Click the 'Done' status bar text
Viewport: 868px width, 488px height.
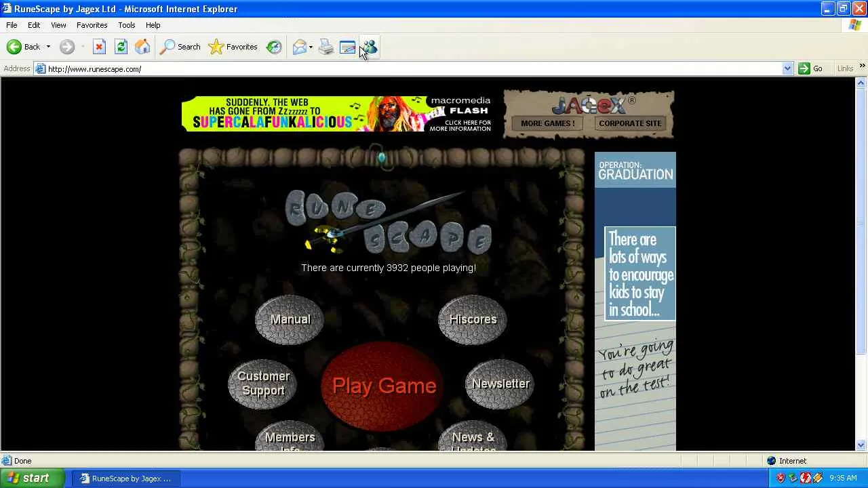(x=22, y=461)
